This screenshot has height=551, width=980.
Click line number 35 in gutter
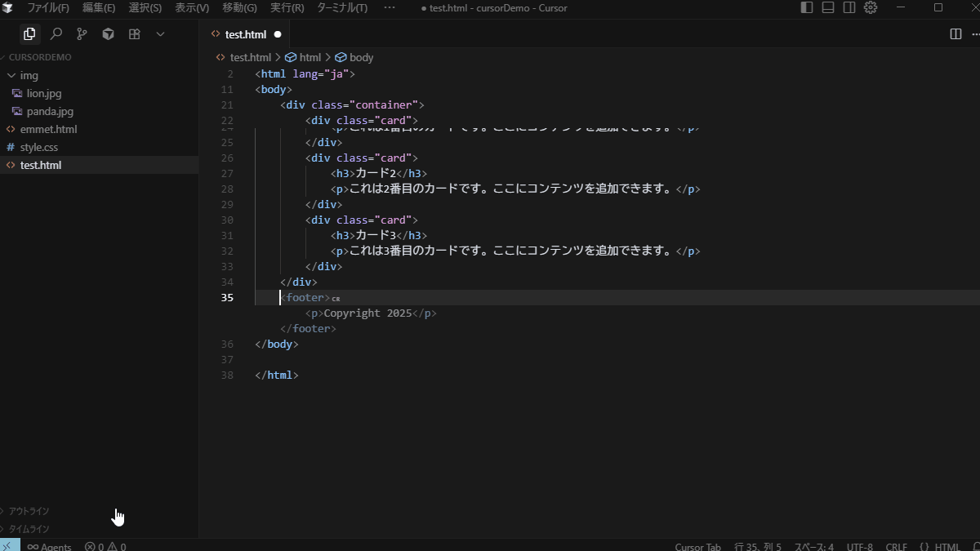(x=227, y=297)
